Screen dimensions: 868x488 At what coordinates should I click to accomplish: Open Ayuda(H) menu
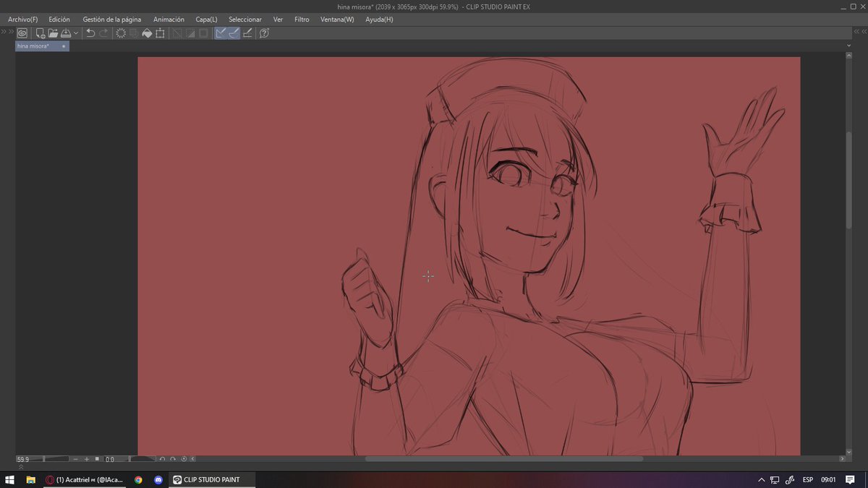pos(379,20)
